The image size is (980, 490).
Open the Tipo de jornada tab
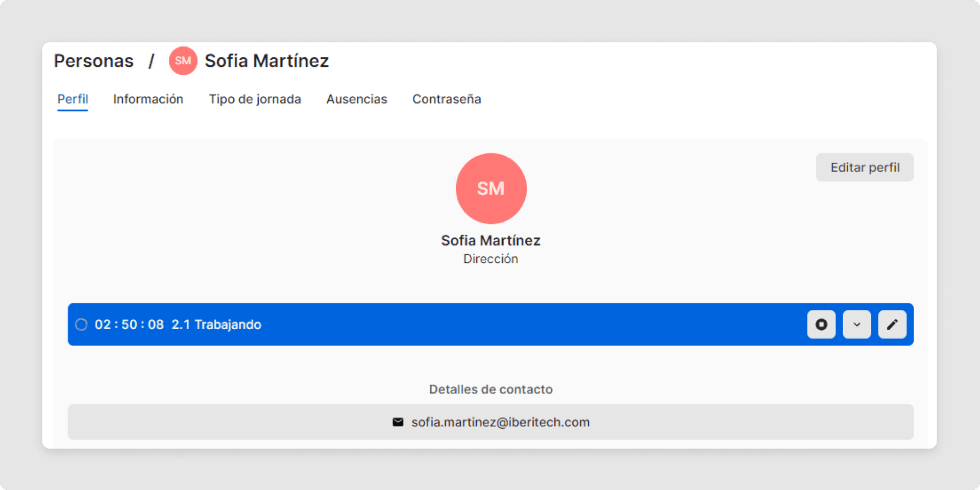click(x=255, y=99)
